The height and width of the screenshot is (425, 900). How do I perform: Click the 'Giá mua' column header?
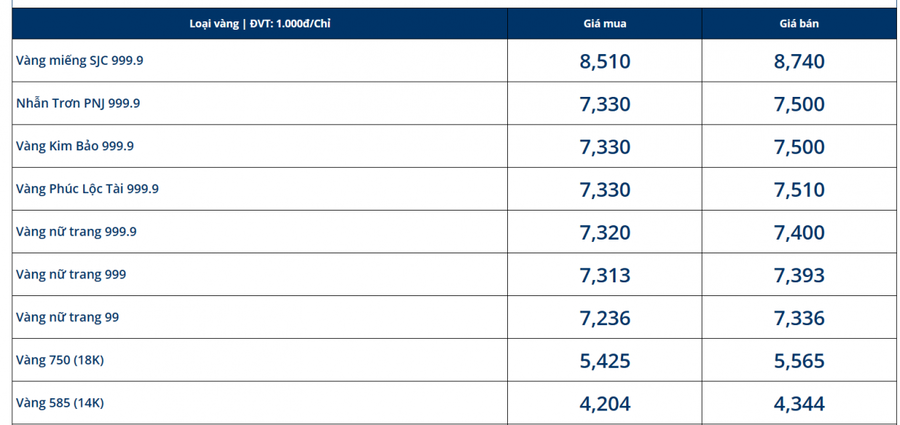[x=605, y=24]
